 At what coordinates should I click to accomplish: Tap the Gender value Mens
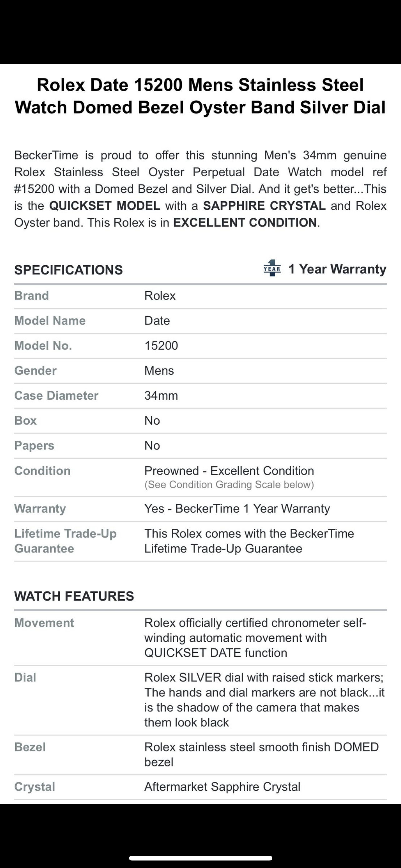coord(159,370)
